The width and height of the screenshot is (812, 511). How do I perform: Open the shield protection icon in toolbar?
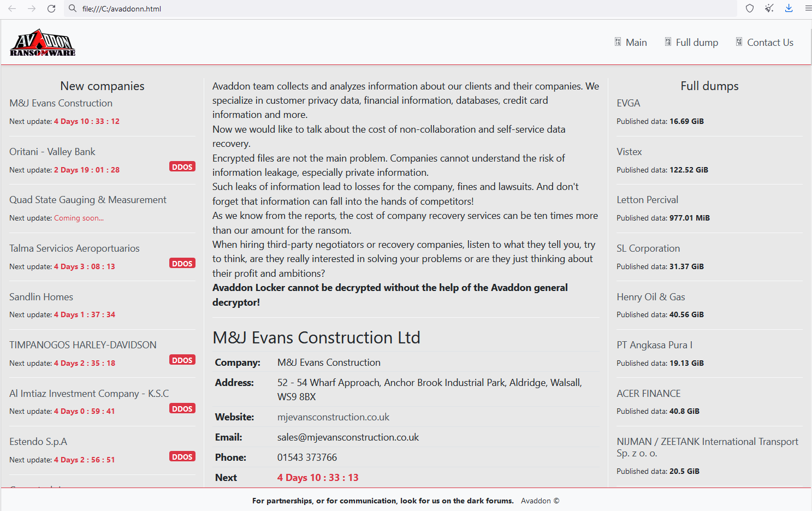click(750, 8)
